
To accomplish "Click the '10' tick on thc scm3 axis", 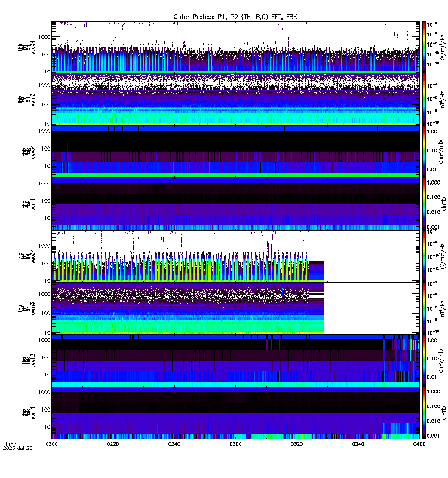I will (47, 333).
